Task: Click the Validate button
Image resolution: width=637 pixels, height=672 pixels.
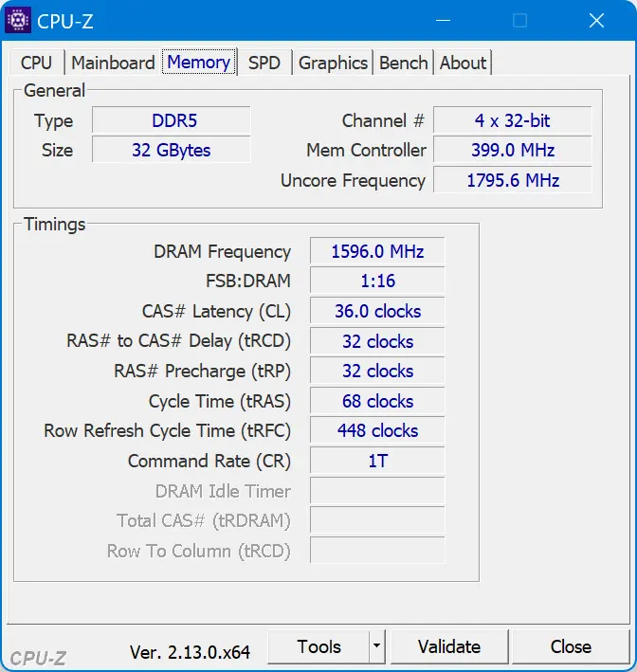Action: click(x=449, y=646)
